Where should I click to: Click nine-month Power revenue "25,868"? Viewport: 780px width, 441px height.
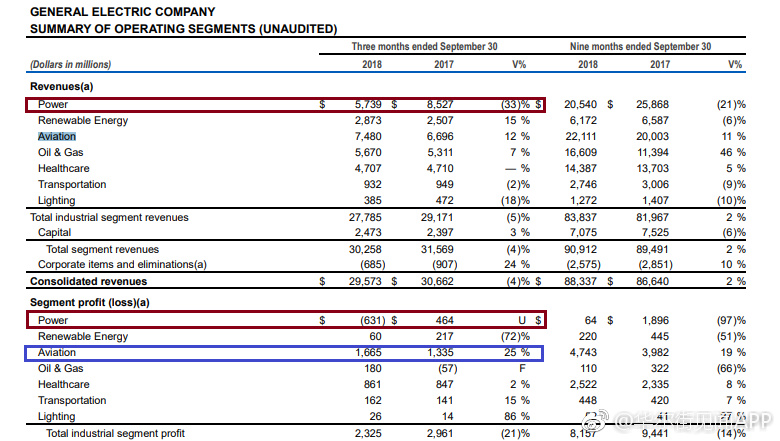tap(653, 104)
